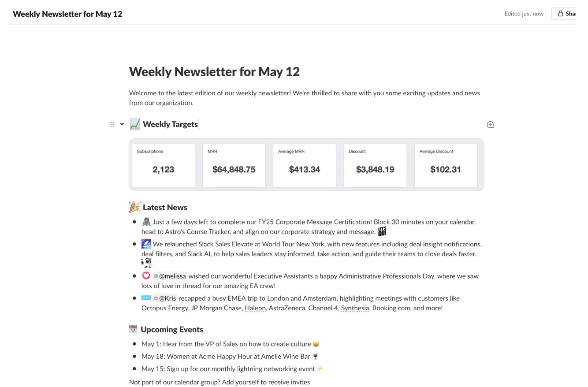Image resolution: width=588 pixels, height=387 pixels.
Task: Select the Subscriptions metric card
Action: [x=163, y=165]
